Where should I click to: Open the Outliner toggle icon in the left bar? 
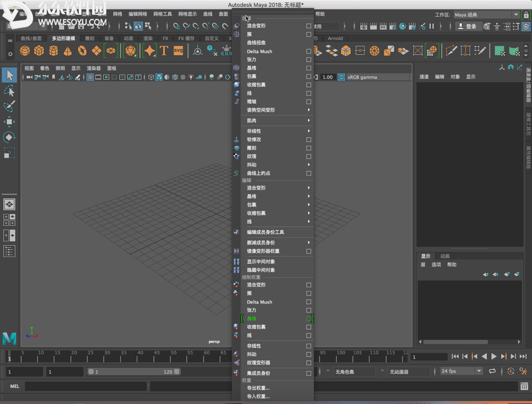click(x=9, y=251)
